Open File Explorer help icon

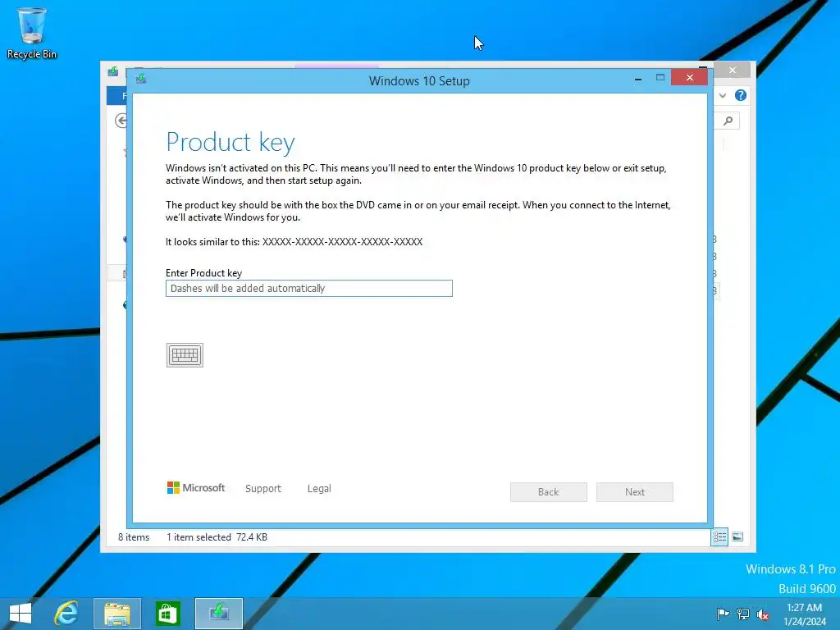(741, 95)
